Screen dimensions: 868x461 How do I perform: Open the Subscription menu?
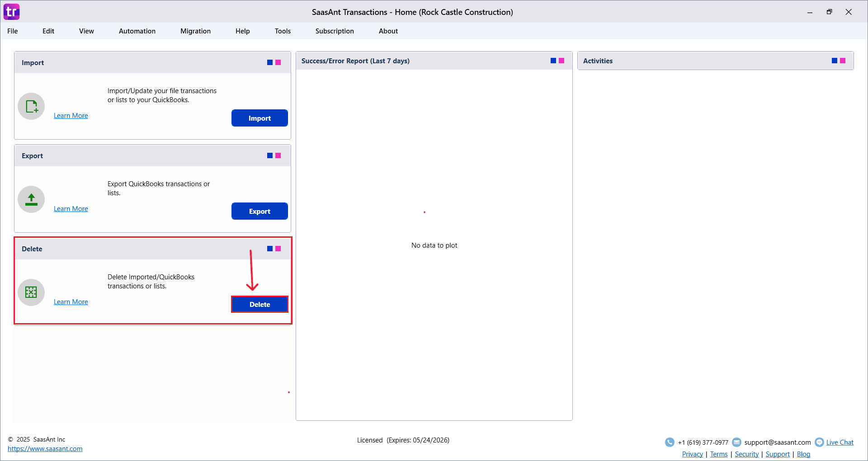coord(335,31)
